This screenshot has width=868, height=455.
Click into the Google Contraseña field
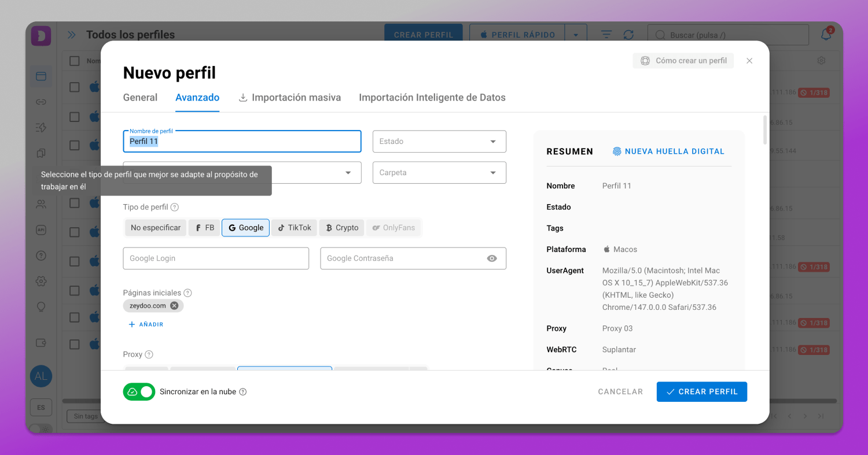tap(413, 258)
